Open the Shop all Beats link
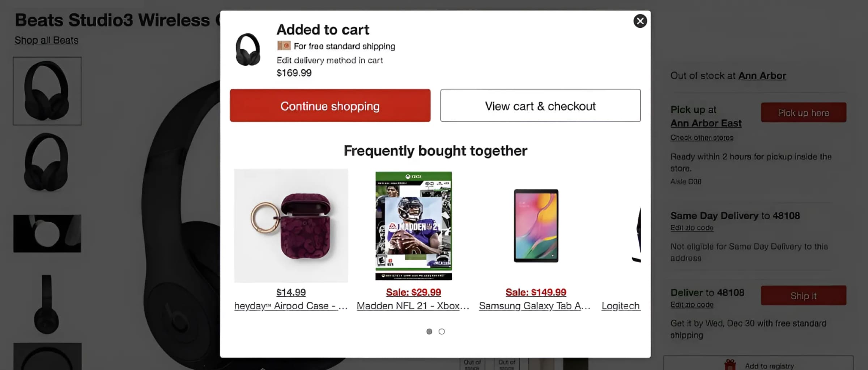 [x=46, y=40]
